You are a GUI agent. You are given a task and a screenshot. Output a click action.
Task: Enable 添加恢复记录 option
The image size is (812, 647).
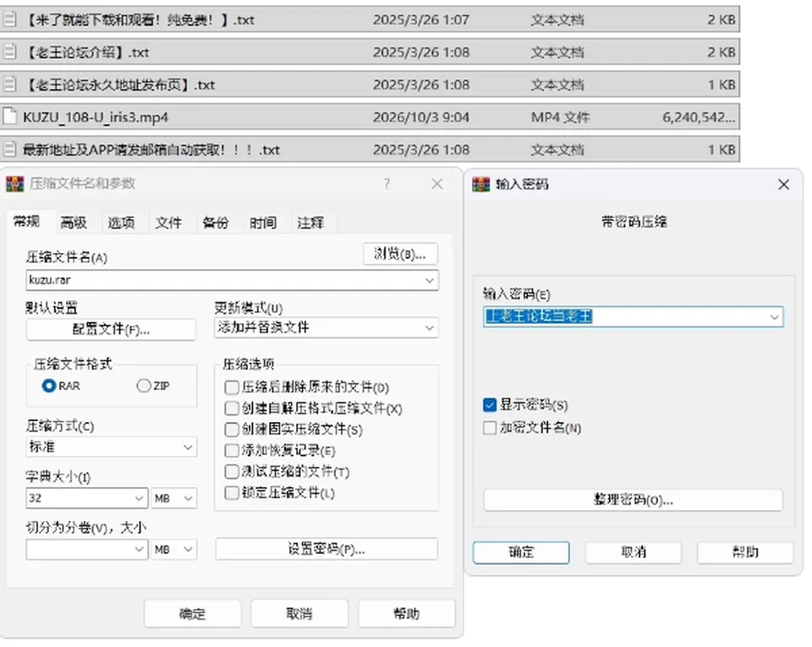pyautogui.click(x=232, y=450)
